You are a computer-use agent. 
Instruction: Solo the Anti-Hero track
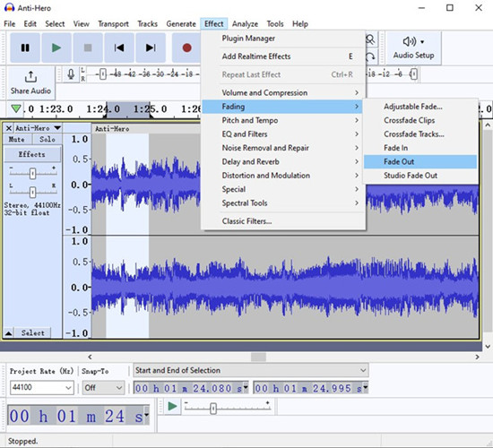(x=48, y=139)
